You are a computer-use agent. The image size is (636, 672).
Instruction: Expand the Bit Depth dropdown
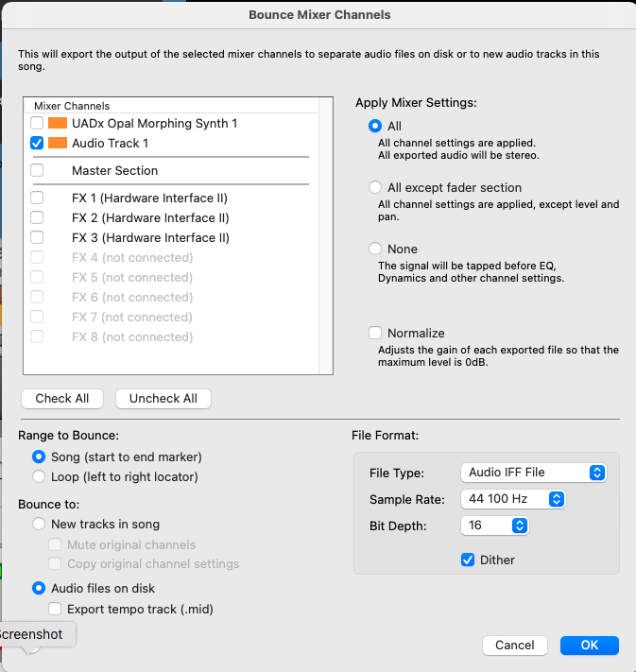[494, 525]
